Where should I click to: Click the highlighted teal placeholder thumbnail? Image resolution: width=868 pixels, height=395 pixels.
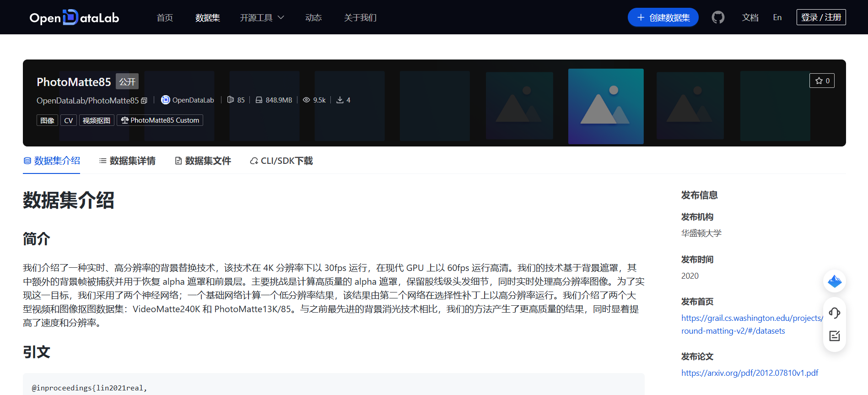pos(606,106)
